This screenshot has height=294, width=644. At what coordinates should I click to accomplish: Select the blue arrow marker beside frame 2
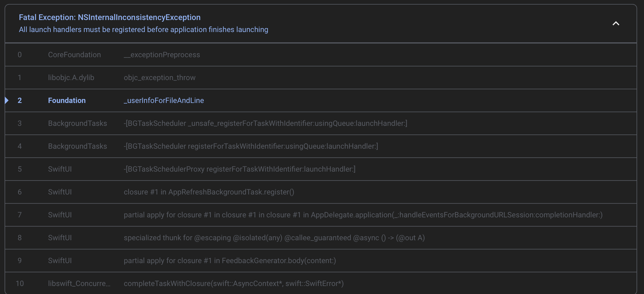click(x=7, y=100)
